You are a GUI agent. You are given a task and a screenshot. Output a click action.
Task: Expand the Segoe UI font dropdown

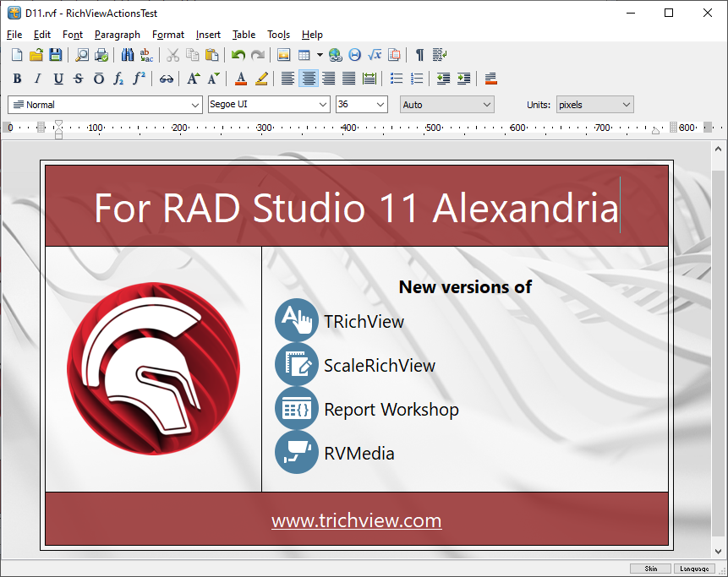269,105
